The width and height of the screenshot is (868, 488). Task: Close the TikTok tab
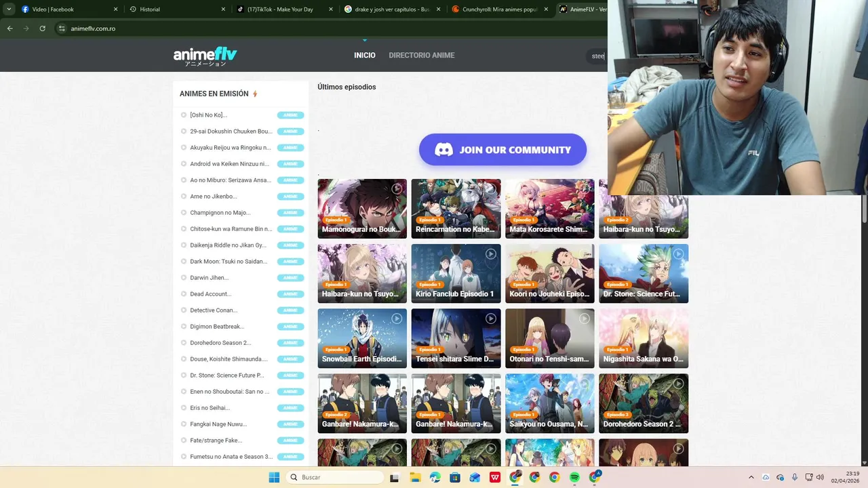click(x=331, y=9)
